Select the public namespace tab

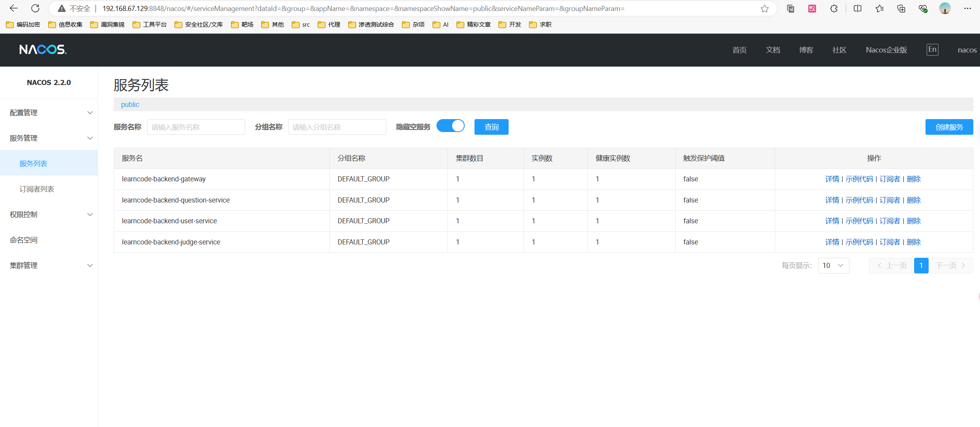[x=130, y=105]
